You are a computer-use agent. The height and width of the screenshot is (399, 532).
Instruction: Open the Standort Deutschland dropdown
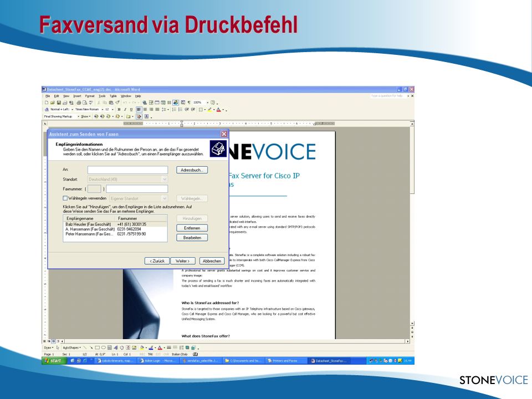coord(164,179)
